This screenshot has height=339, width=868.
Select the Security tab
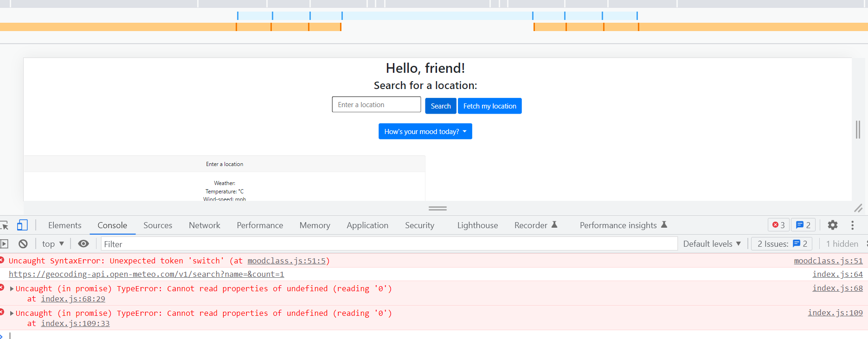pyautogui.click(x=420, y=225)
